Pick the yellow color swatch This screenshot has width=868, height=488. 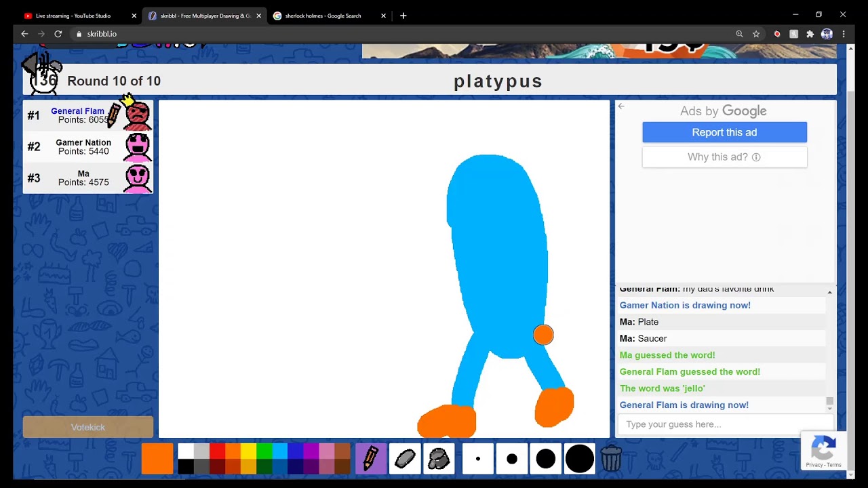[x=249, y=451]
